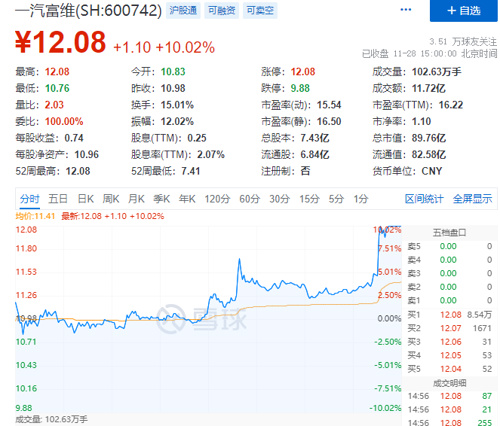Open the 全屏显示 fullscreen link
The width and height of the screenshot is (500, 426).
tap(472, 199)
